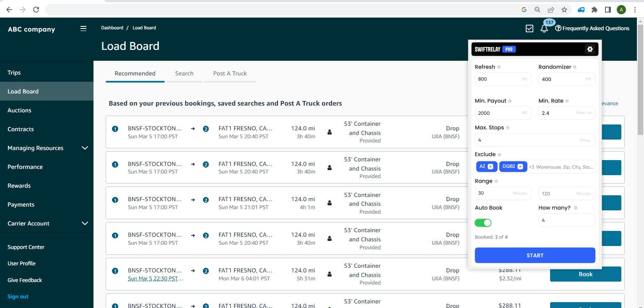Click the Min. Rate field 2.4
Viewport: 644px width, 308px height.
567,113
